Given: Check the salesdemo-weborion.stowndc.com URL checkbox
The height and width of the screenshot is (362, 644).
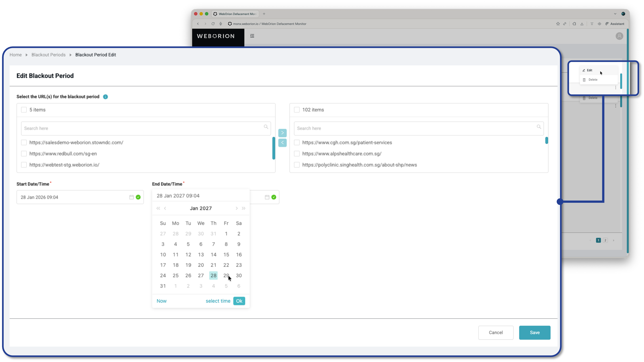Looking at the screenshot, I should (x=24, y=143).
